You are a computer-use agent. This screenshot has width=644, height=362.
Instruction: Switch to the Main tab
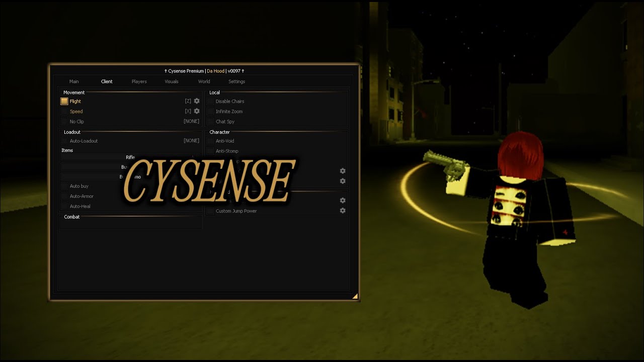(x=74, y=81)
